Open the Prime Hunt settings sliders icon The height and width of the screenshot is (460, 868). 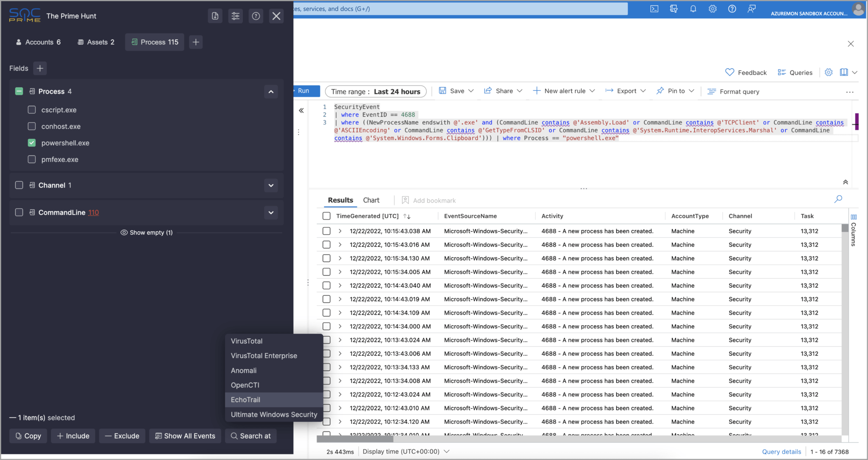235,16
